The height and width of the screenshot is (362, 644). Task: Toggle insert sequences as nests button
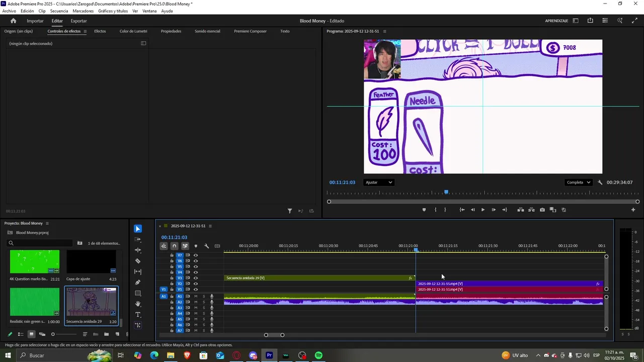164,246
